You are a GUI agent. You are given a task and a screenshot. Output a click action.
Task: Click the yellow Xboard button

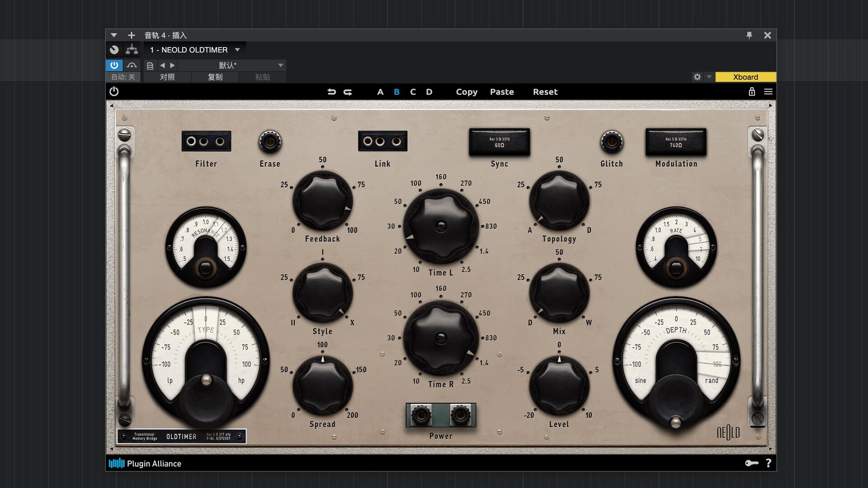[745, 77]
